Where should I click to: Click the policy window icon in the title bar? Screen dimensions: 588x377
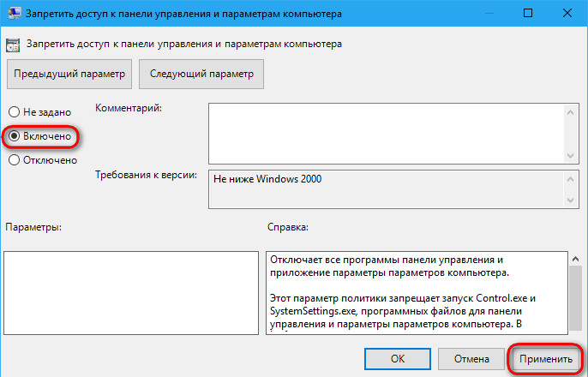(15, 13)
